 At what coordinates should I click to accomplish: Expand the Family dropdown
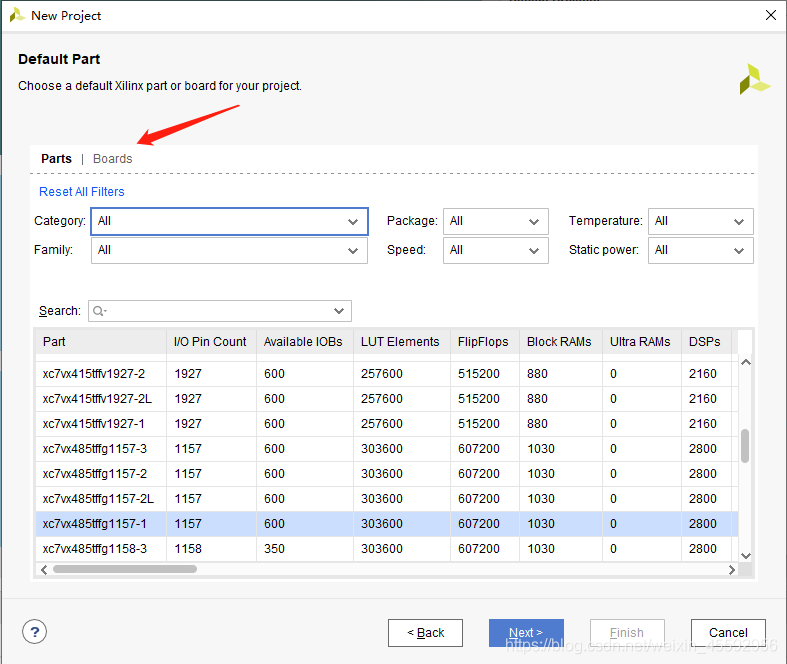(x=229, y=250)
